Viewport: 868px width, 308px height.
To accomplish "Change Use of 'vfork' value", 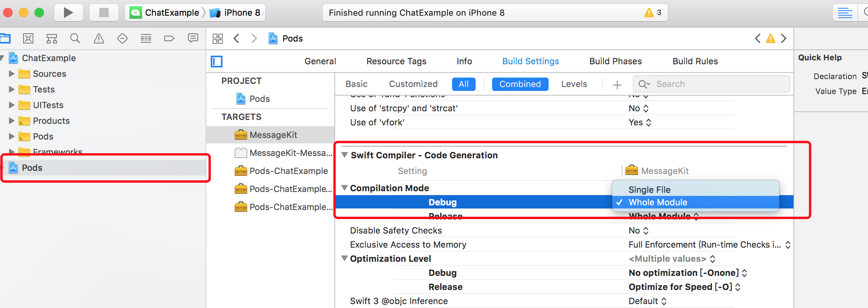I will pos(640,122).
